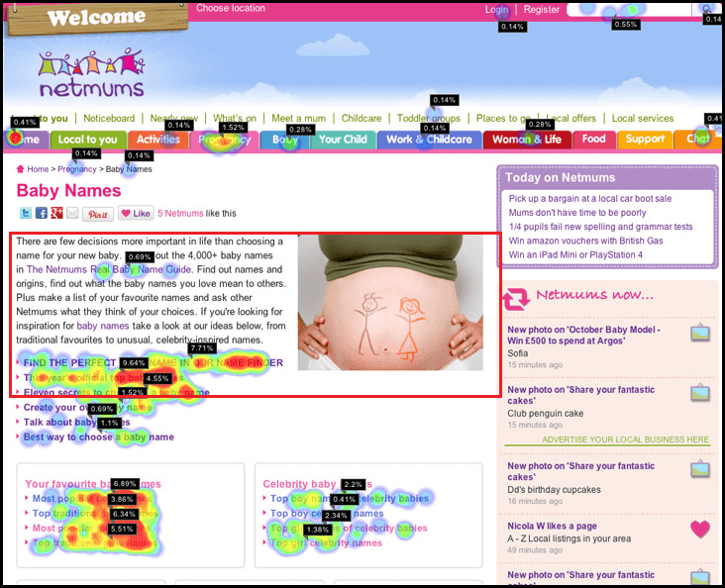The height and width of the screenshot is (588, 725).
Task: Click the Netmums now refresh arrows icon
Action: [516, 299]
